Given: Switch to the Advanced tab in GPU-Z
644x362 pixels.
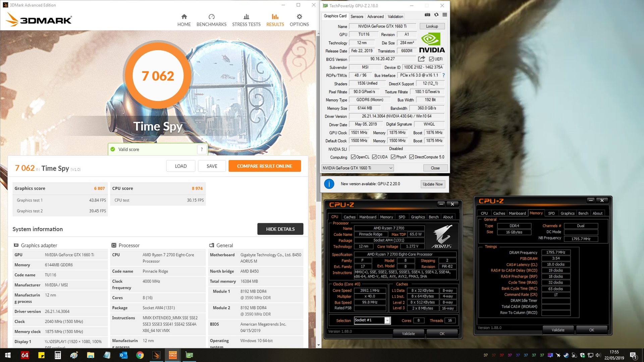Looking at the screenshot, I should click(375, 16).
